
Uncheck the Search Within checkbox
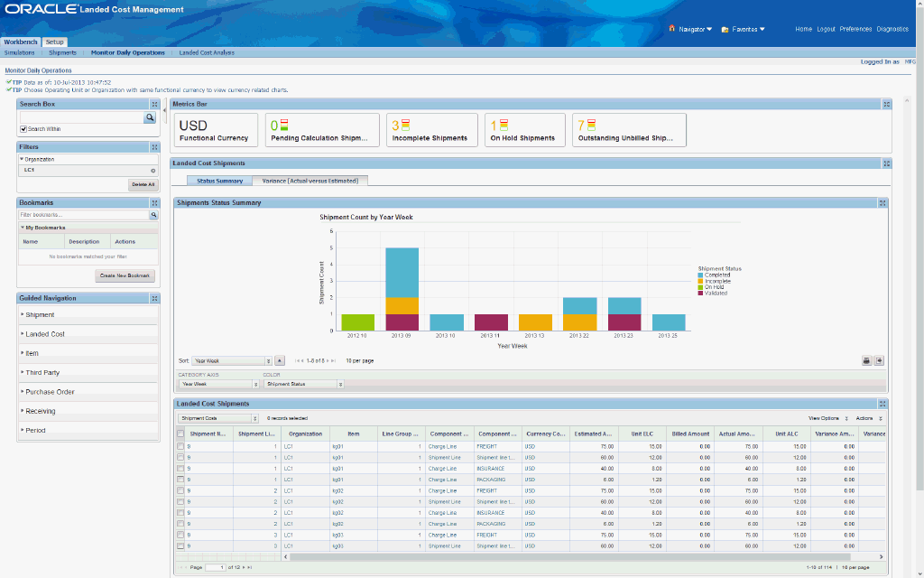tap(23, 129)
